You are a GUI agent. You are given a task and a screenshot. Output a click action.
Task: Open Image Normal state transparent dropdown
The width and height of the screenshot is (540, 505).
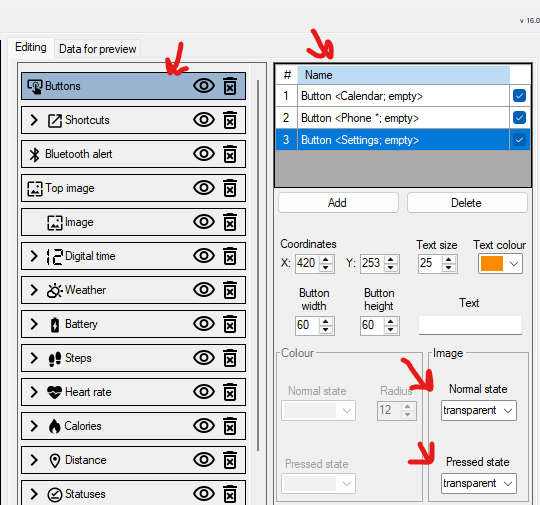tap(479, 411)
